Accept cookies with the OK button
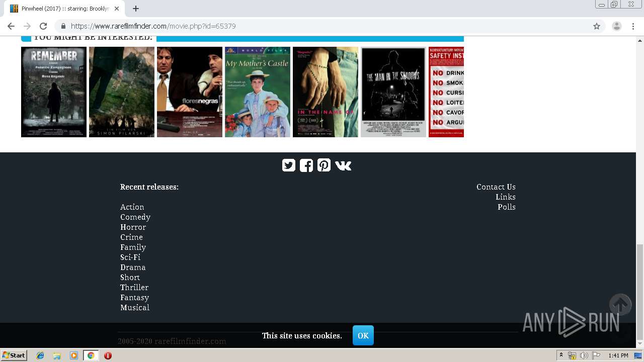The image size is (644, 362). [363, 335]
